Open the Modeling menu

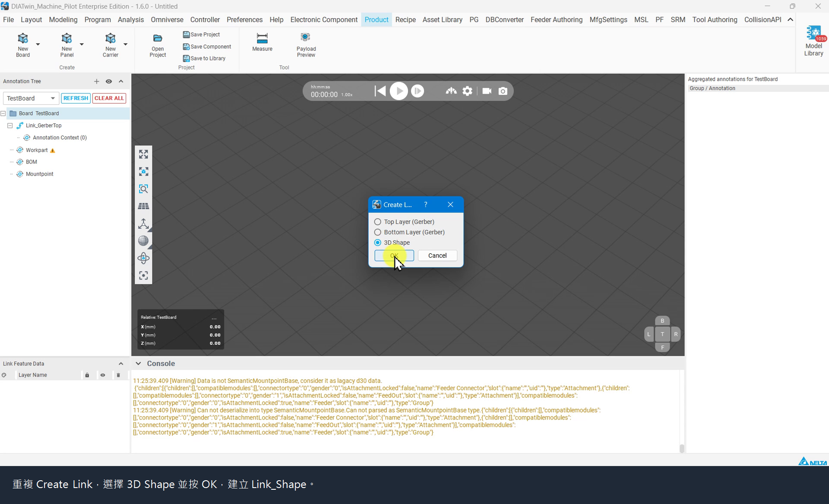(63, 20)
